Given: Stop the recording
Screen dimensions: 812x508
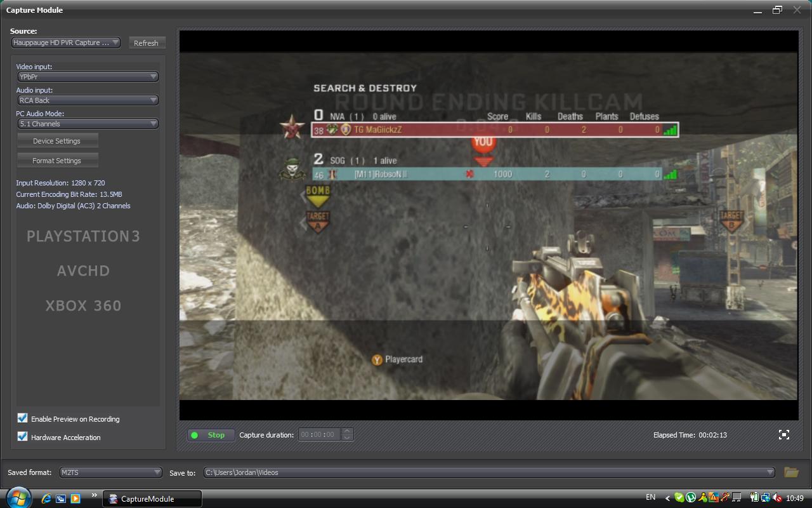Looking at the screenshot, I should (211, 435).
